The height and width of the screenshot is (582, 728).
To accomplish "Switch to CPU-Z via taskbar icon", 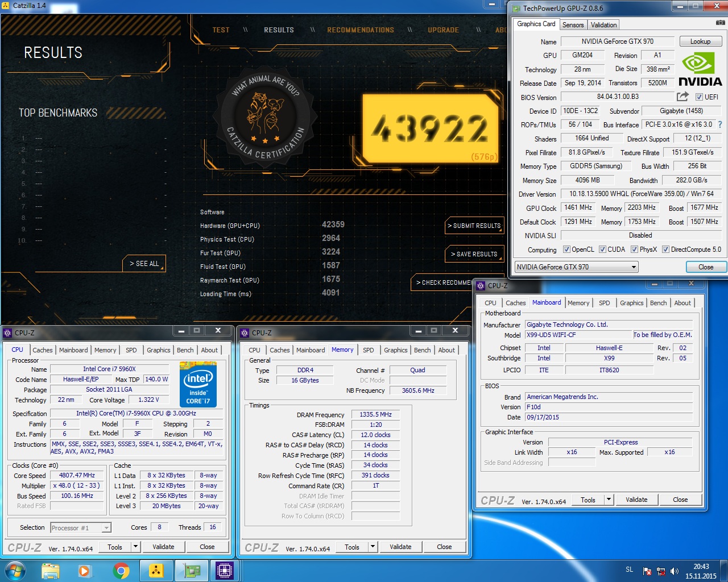I will pyautogui.click(x=225, y=571).
